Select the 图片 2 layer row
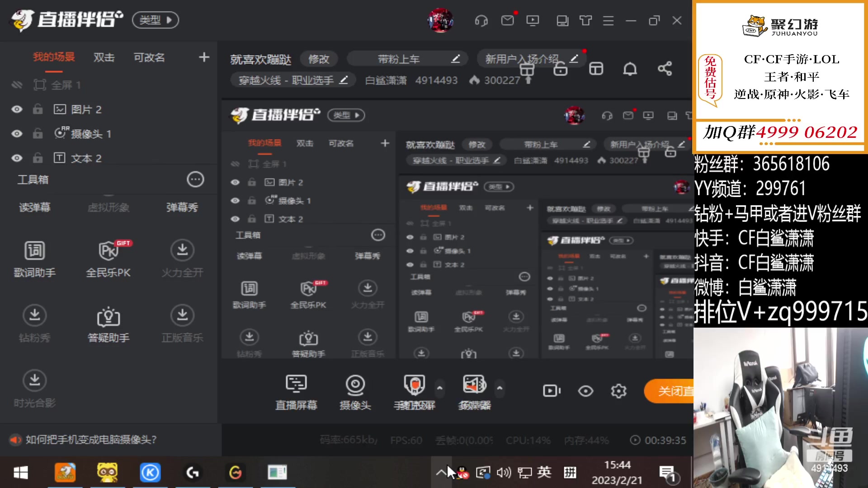Viewport: 868px width, 488px height. pyautogui.click(x=108, y=109)
